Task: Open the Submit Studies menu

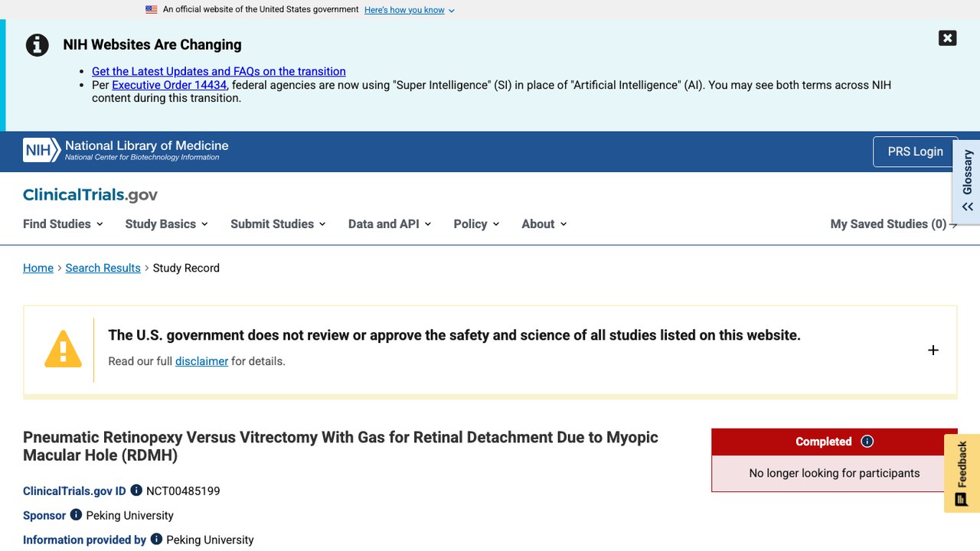Action: (278, 224)
